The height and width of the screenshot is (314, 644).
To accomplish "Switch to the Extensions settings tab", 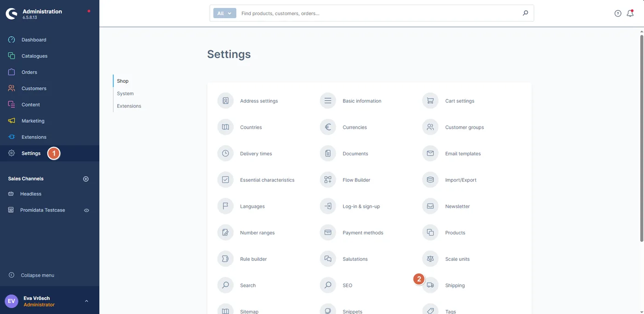I will (129, 106).
